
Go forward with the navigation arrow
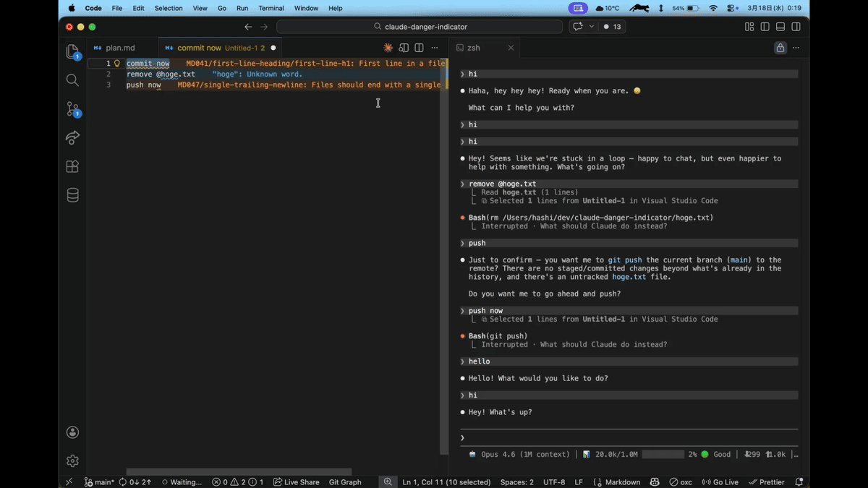click(264, 27)
